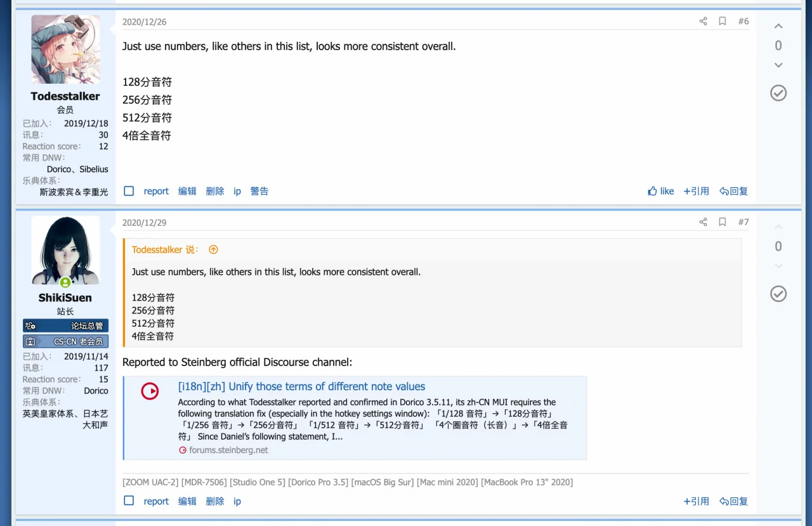Mark post #7 as solution checkmark

coord(778,294)
